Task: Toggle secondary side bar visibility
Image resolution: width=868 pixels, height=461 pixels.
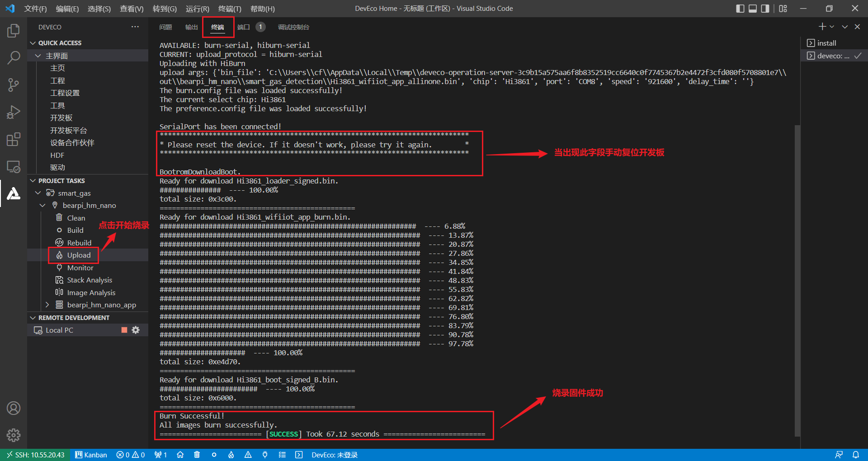Action: click(x=765, y=9)
